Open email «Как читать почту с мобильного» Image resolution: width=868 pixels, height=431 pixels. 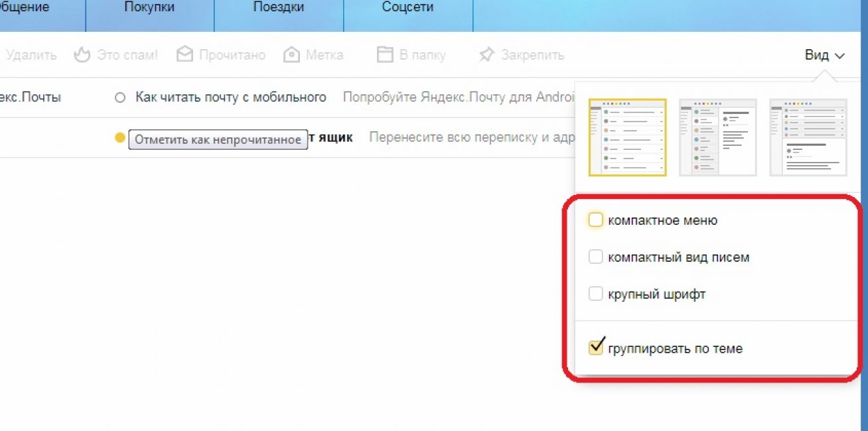pos(231,97)
